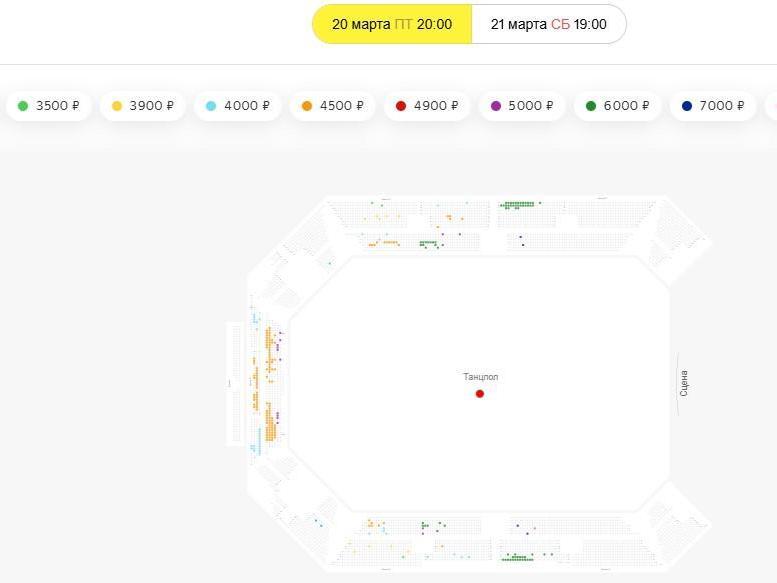Click the dark green dot for 6000 ₽
Screen dimensions: 777x583
pyautogui.click(x=591, y=106)
